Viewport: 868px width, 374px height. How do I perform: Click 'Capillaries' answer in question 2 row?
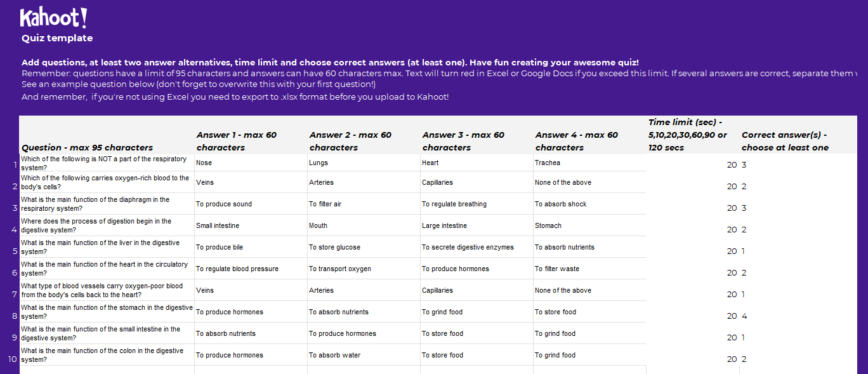click(477, 182)
